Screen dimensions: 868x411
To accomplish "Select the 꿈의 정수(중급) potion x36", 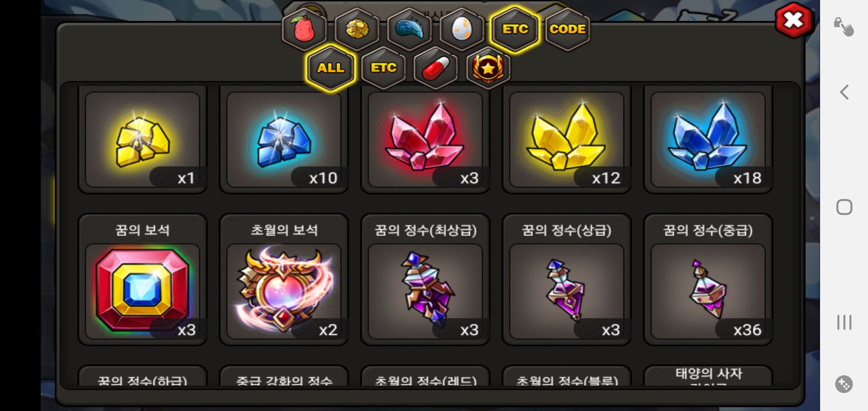I will point(708,280).
